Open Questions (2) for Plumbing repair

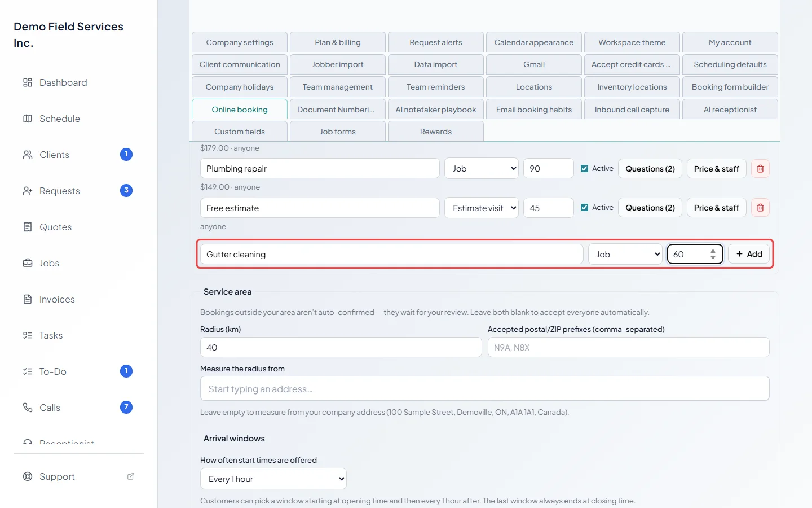pos(650,169)
